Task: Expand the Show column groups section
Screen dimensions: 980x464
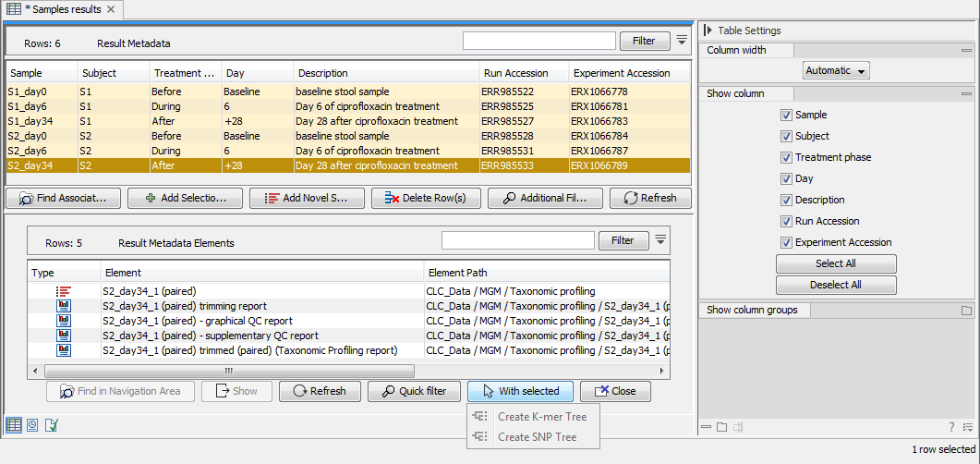Action: (966, 311)
